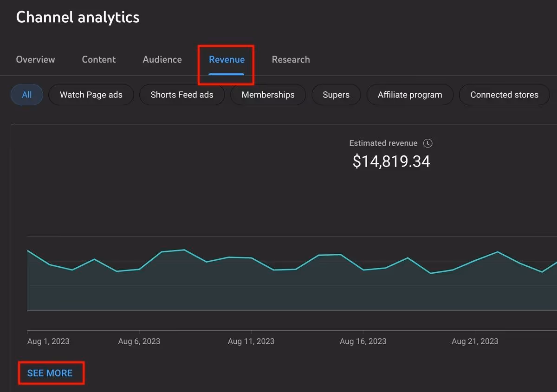Select the Affiliate program filter
Viewport: 557px width, 392px height.
pos(410,95)
